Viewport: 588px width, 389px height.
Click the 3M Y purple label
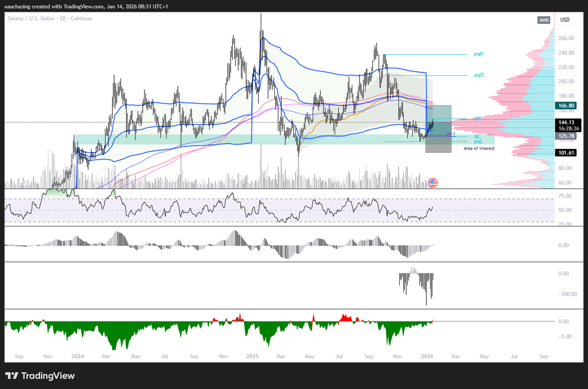[x=451, y=133]
